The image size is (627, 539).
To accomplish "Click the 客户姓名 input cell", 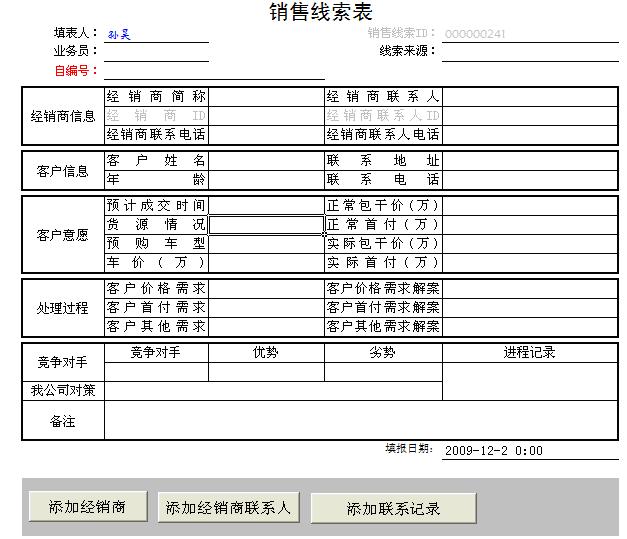I will click(265, 161).
